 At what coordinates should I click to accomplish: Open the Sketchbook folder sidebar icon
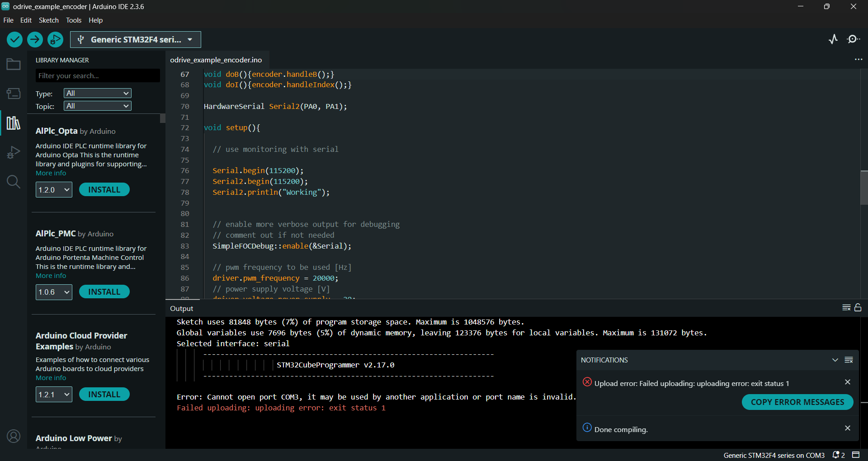[x=14, y=65]
